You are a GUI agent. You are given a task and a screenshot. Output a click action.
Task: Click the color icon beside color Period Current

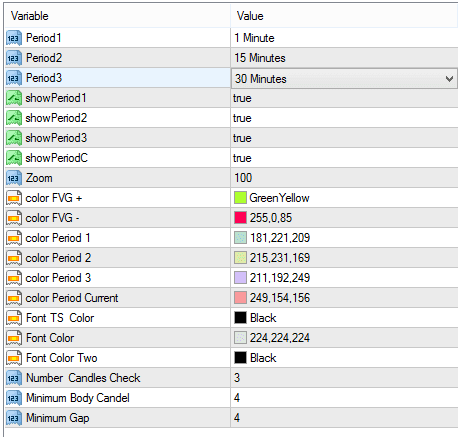click(x=14, y=298)
